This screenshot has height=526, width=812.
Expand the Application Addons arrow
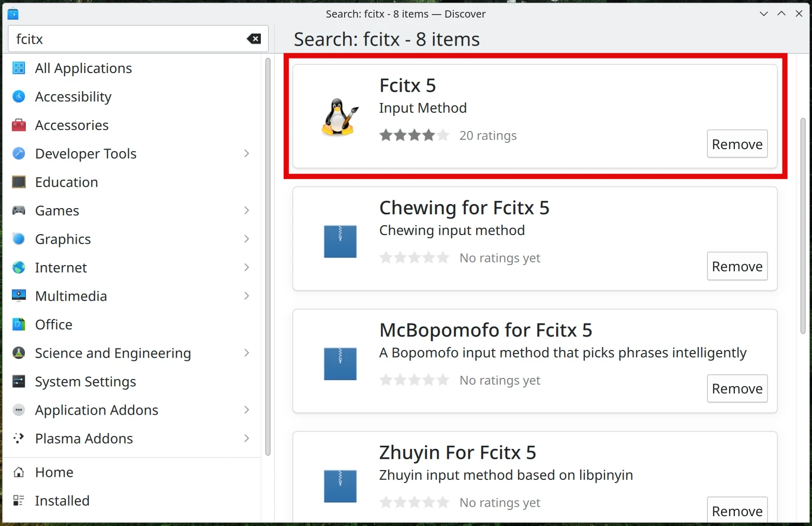click(x=246, y=410)
